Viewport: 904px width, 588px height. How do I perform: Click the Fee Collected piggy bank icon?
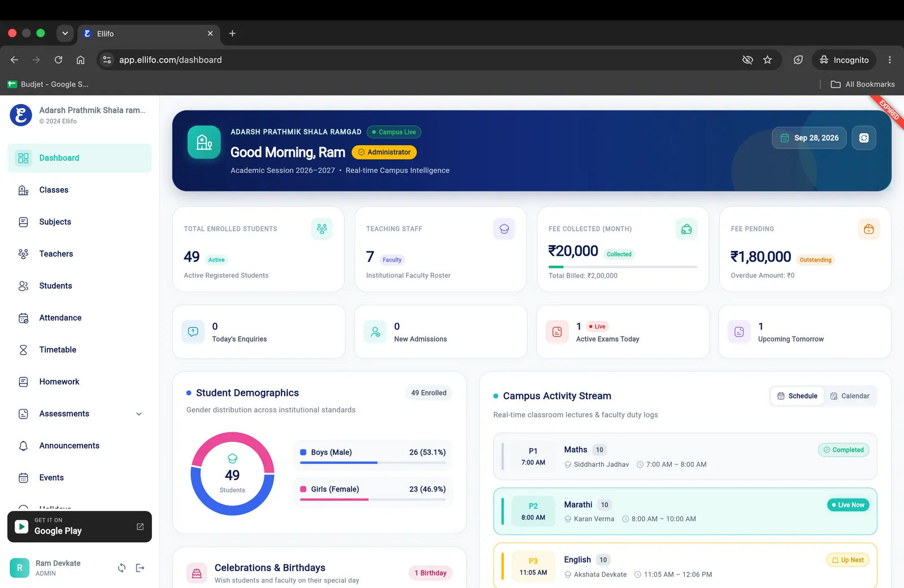click(x=686, y=229)
